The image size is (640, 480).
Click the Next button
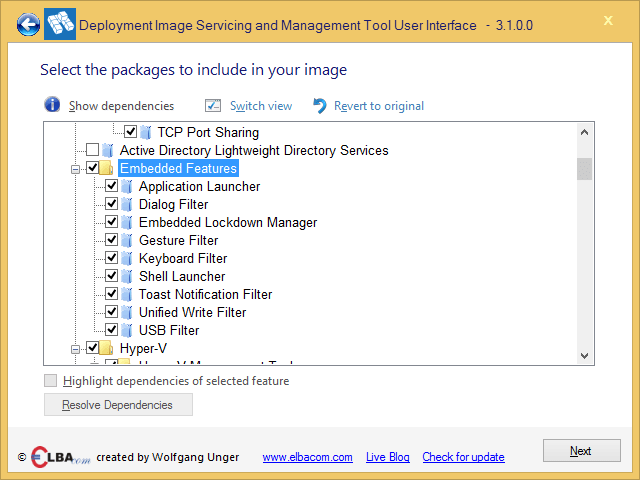pos(582,451)
